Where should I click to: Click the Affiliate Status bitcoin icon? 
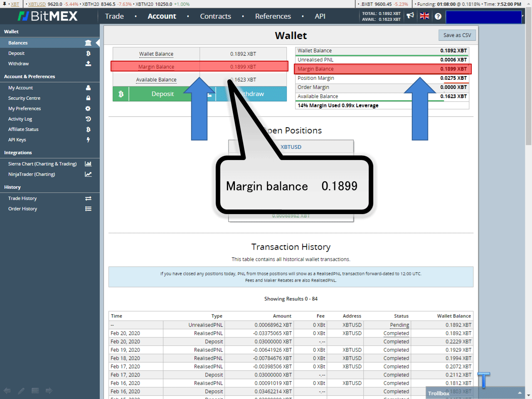point(88,129)
